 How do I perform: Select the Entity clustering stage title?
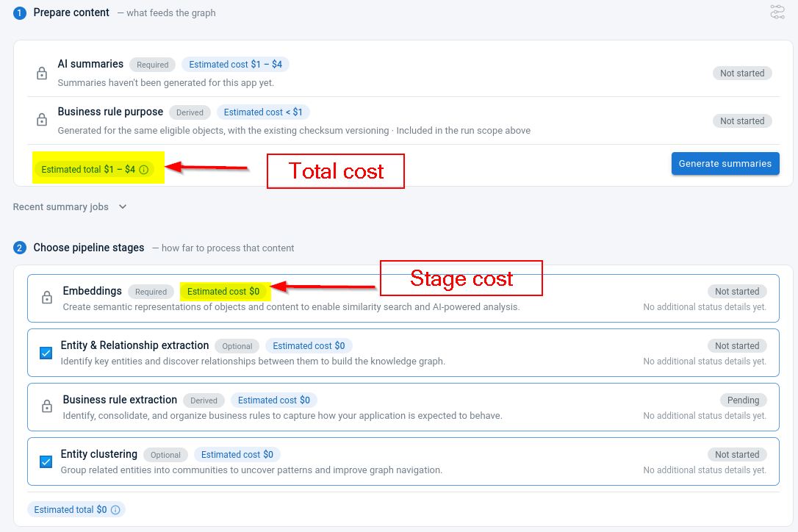point(98,454)
